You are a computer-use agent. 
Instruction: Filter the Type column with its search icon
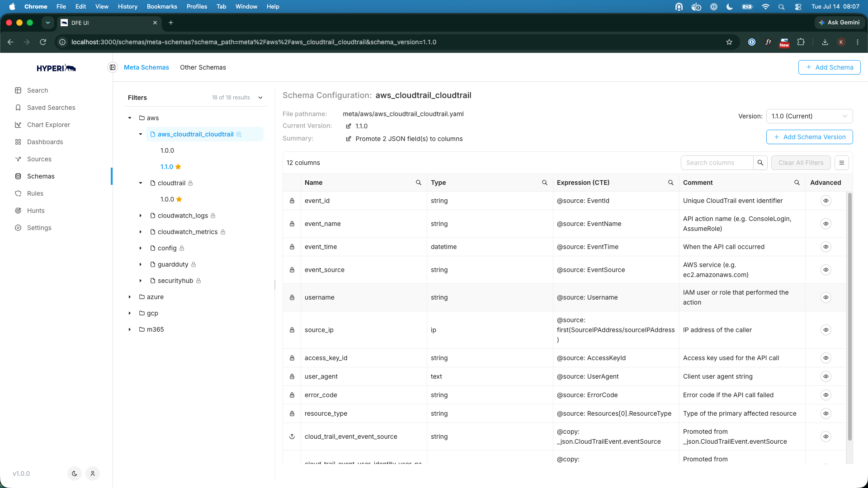tap(545, 183)
